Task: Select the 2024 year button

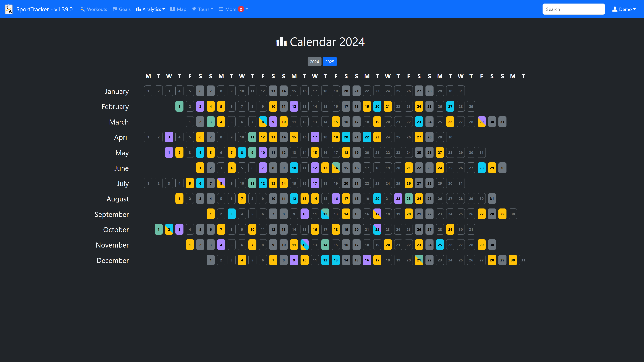Action: [x=314, y=62]
